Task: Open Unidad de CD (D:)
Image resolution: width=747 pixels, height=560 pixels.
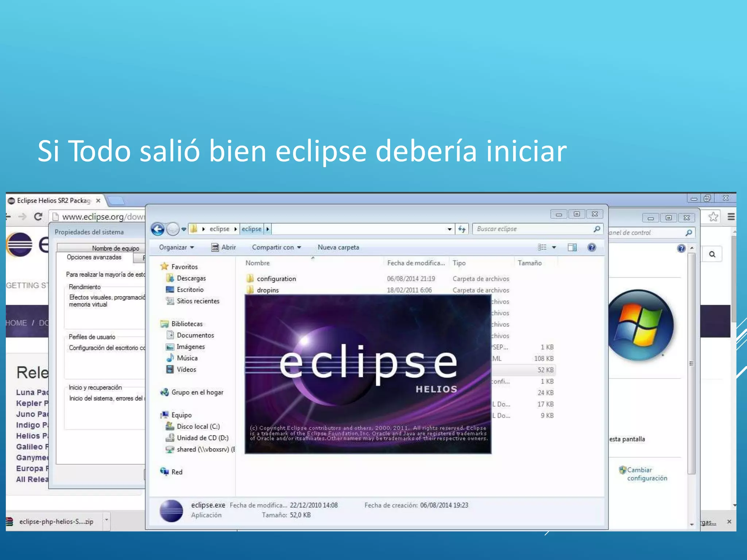Action: click(x=198, y=438)
